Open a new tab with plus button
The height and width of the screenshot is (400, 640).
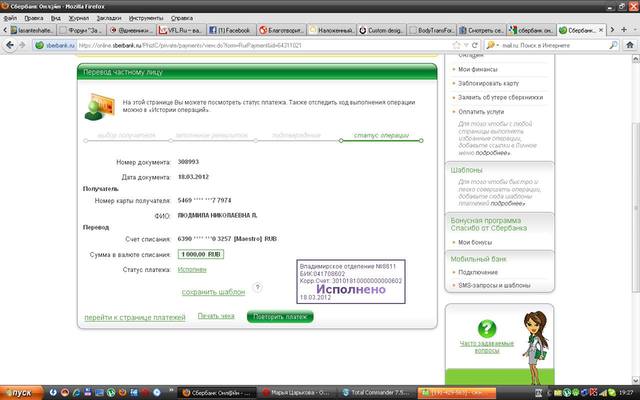(x=624, y=30)
